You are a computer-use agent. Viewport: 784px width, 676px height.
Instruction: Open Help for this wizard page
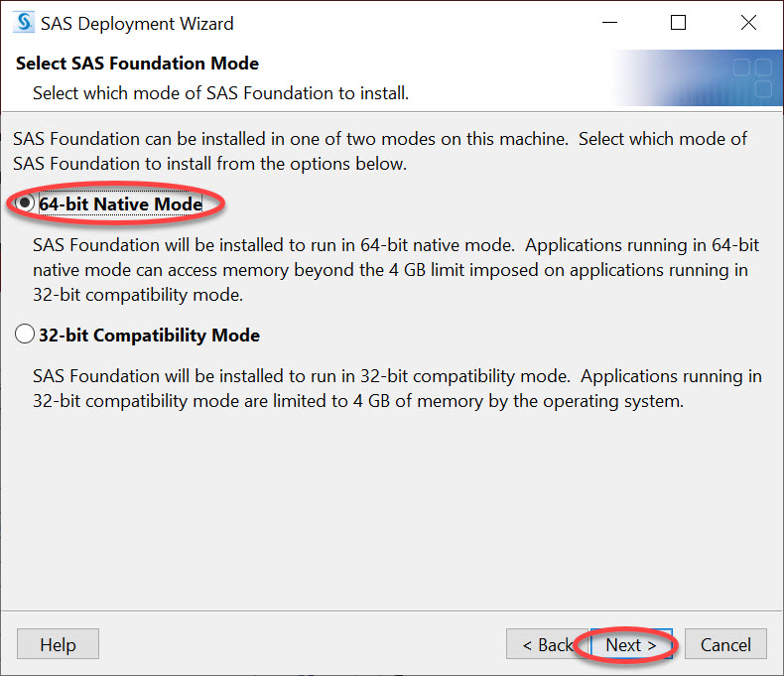pos(58,644)
